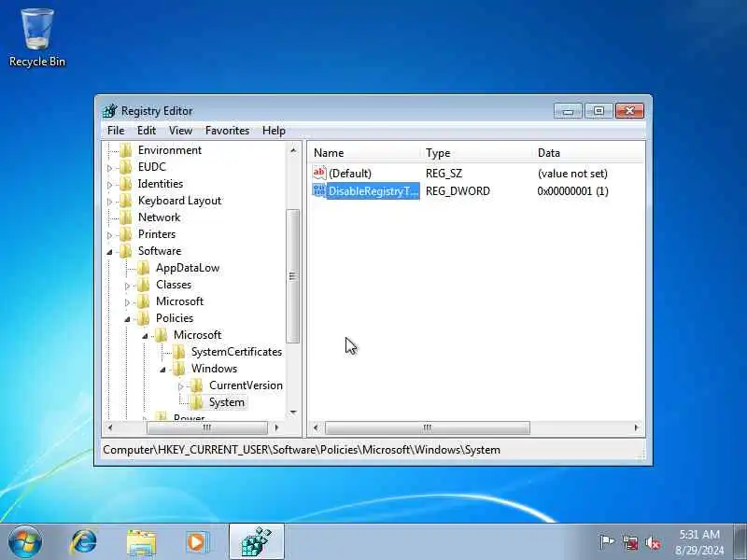Click the tree pane vertical scrollbar thumb
Screen dimensions: 747x560
click(x=293, y=276)
